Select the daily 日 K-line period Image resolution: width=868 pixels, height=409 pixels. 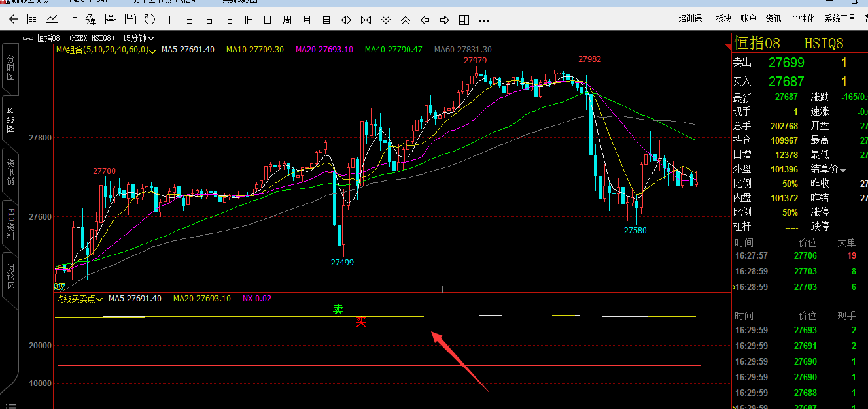267,20
